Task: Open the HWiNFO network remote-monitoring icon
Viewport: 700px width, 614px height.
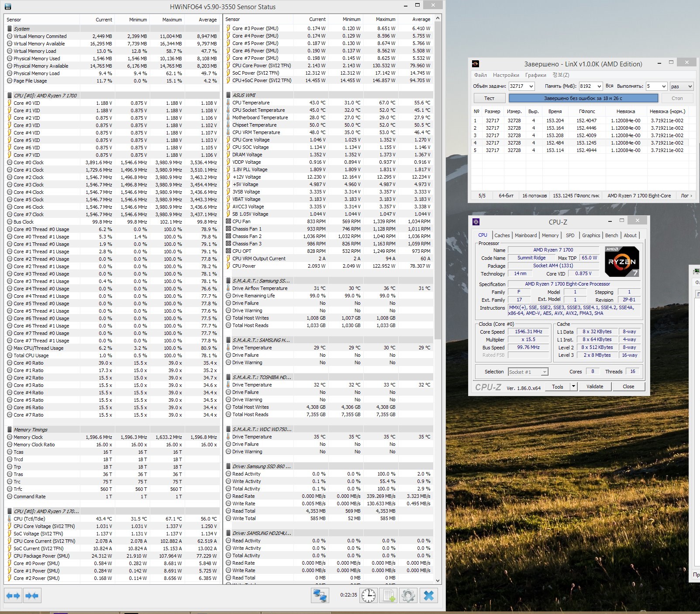Action: (320, 596)
